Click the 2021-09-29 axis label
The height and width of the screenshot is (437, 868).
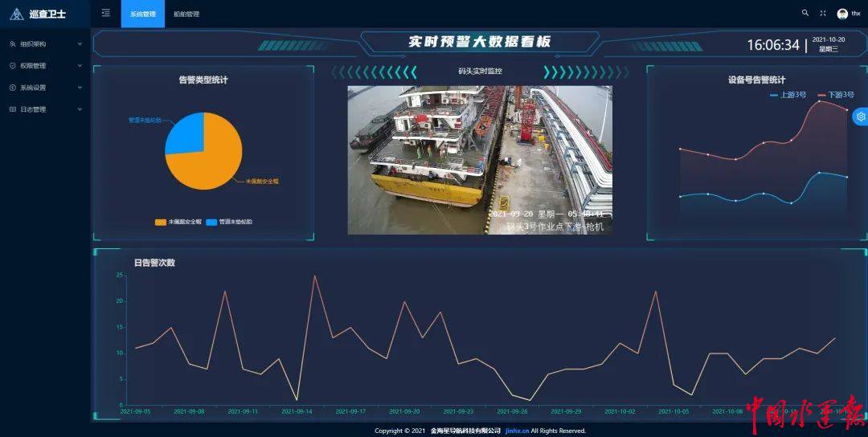click(566, 411)
